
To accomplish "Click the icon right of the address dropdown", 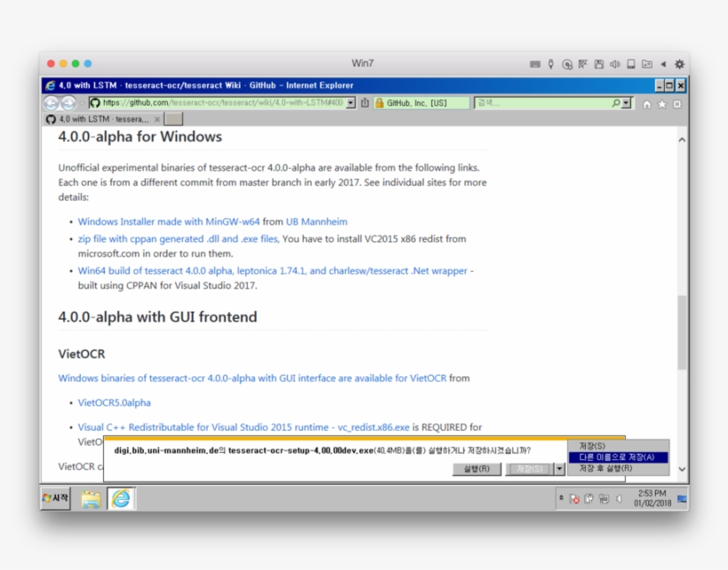I will tap(365, 103).
